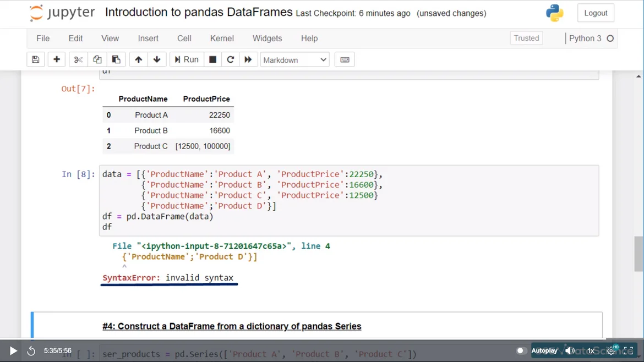Copy selected cells icon

pos(97,59)
